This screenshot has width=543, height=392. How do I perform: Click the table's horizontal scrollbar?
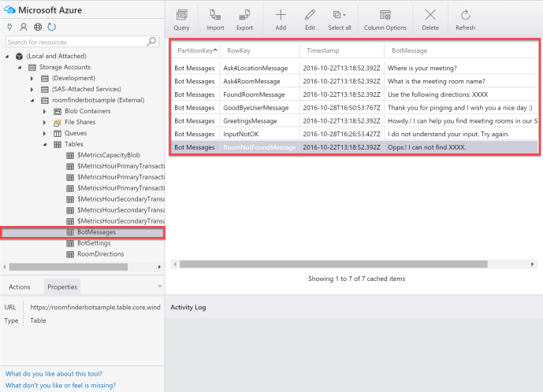click(331, 264)
